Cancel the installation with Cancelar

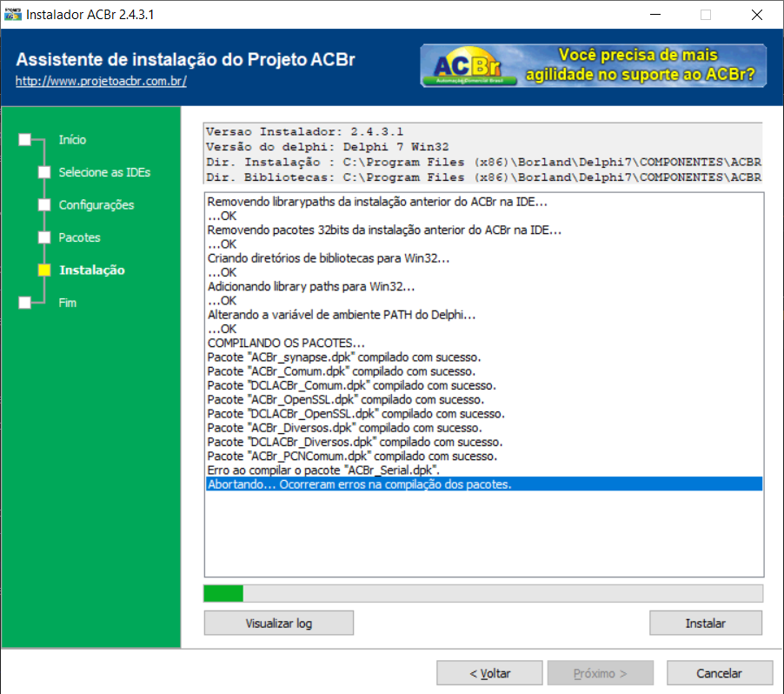tap(720, 673)
